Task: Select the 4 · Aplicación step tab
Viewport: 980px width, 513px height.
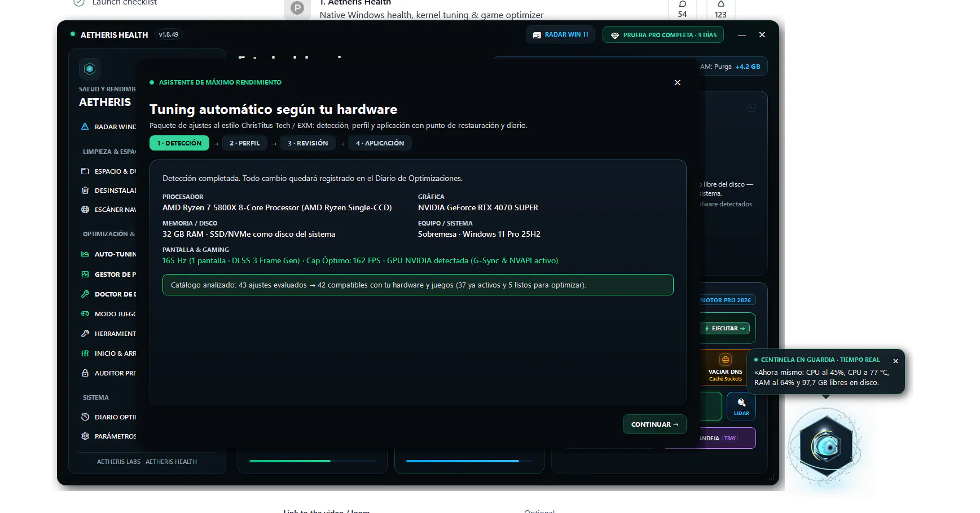Action: point(380,143)
